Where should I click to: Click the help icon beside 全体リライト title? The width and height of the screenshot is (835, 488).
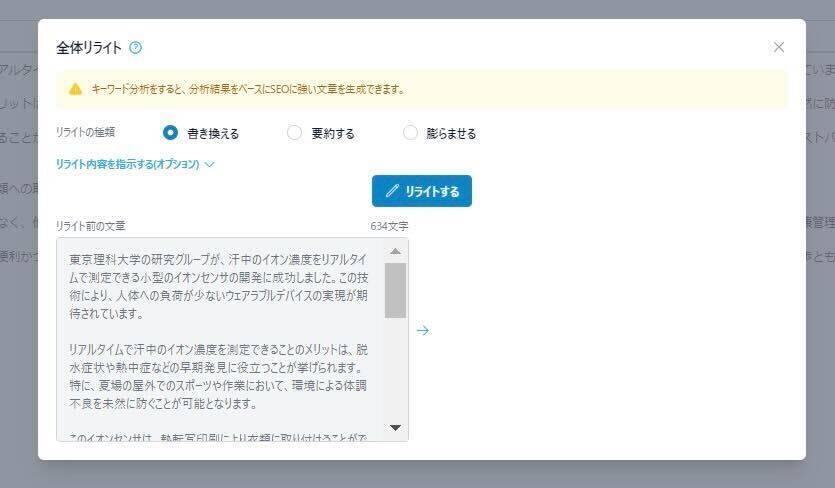click(136, 47)
